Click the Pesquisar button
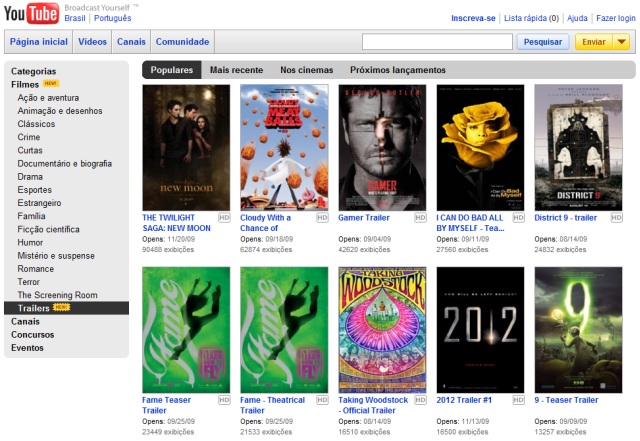This screenshot has width=640, height=441. coord(543,42)
